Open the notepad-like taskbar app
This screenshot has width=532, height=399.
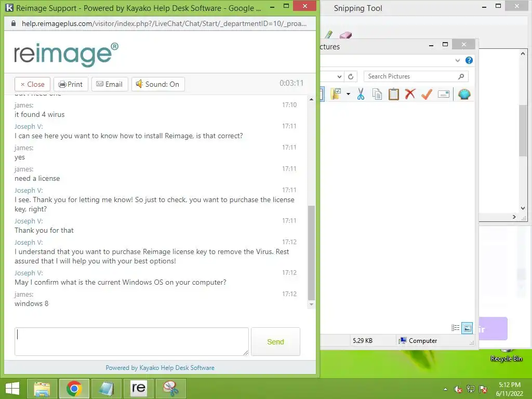pos(106,389)
